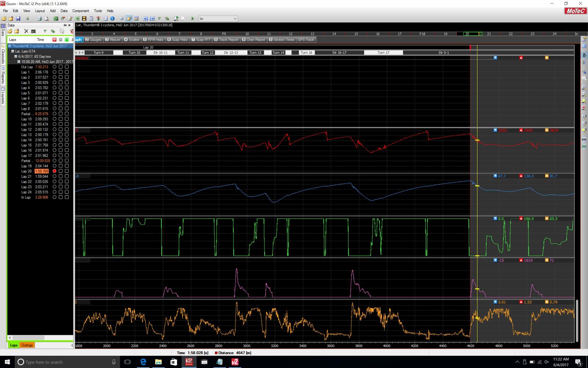Collapse the Lar, Lars GT4 node

[x=12, y=51]
